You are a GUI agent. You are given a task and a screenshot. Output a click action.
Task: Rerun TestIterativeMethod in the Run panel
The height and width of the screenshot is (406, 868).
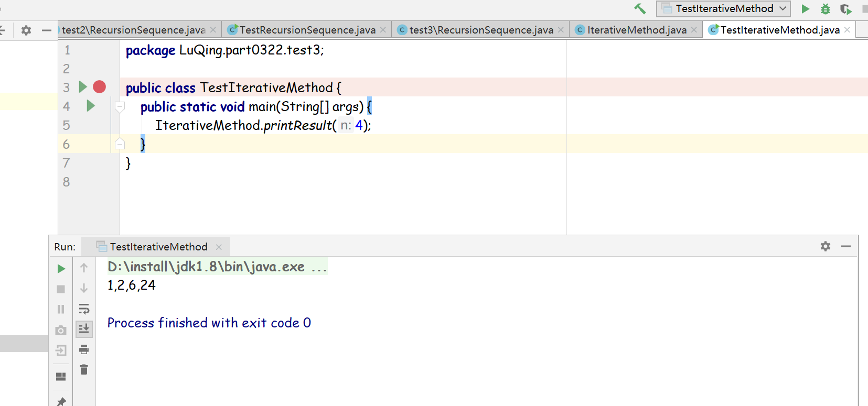pyautogui.click(x=61, y=269)
